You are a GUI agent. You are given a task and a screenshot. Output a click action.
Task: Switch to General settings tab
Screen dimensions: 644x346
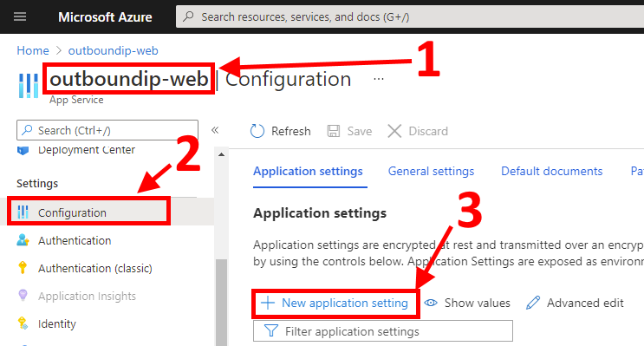click(x=431, y=171)
